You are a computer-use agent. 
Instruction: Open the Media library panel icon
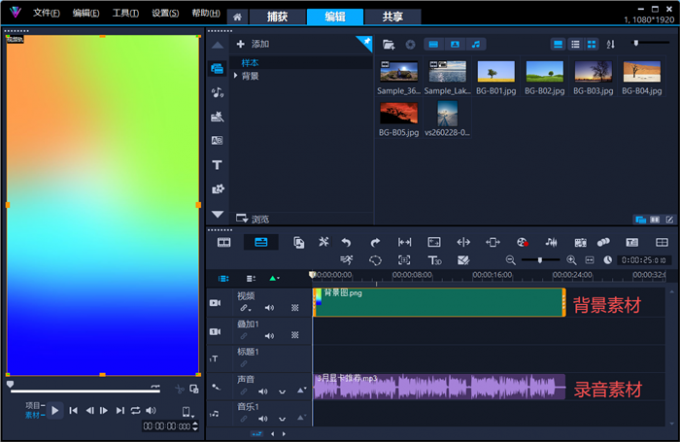coord(217,69)
